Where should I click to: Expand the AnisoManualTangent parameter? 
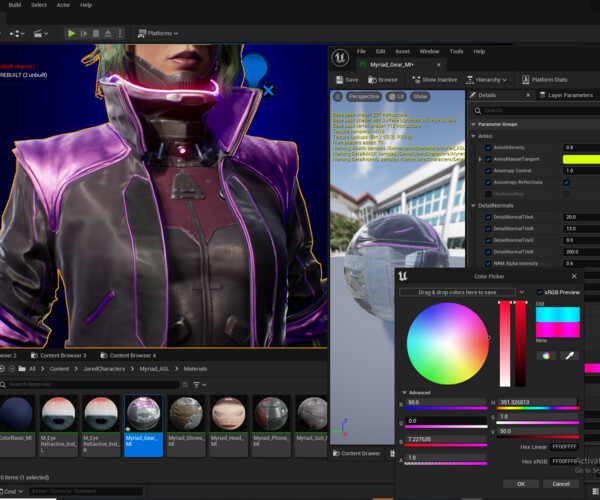click(x=480, y=159)
